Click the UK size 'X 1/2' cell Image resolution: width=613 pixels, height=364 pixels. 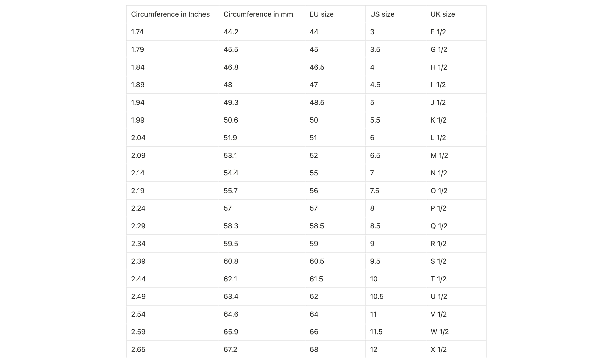tap(439, 350)
